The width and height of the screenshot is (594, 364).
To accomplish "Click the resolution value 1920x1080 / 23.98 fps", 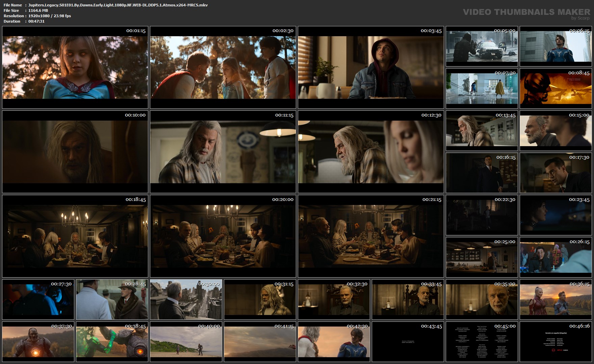I will pos(50,16).
